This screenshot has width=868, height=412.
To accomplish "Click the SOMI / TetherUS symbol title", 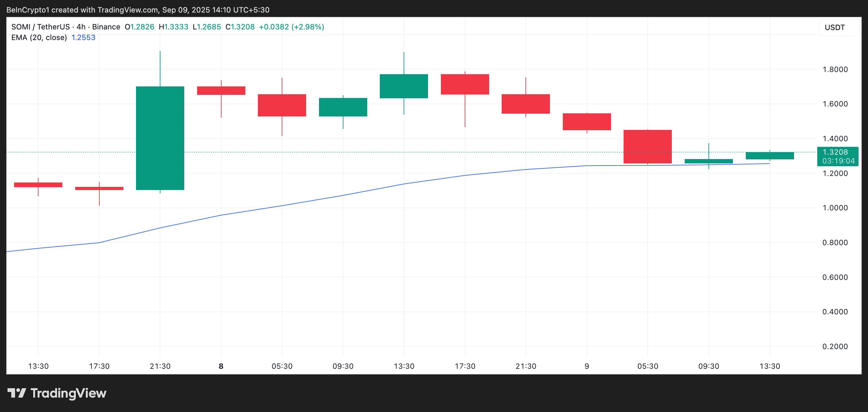I will coord(40,27).
